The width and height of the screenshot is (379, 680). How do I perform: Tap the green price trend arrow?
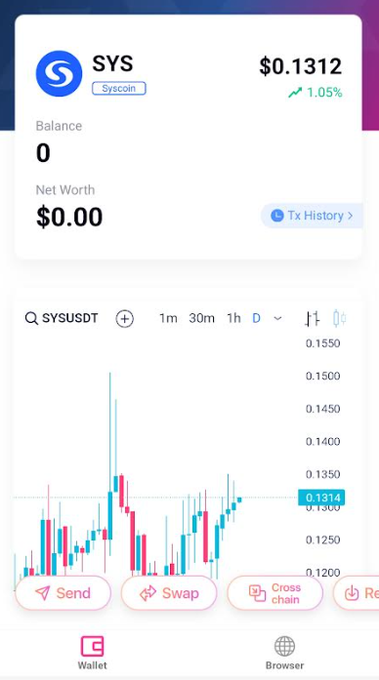coord(295,92)
